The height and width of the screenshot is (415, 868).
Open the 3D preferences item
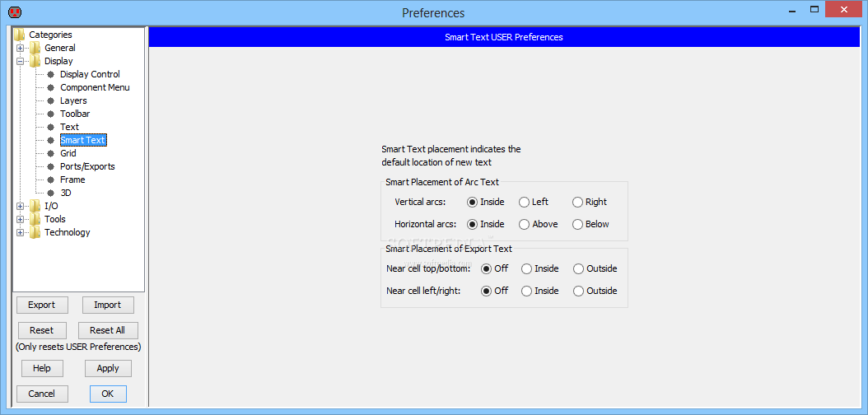coord(65,194)
